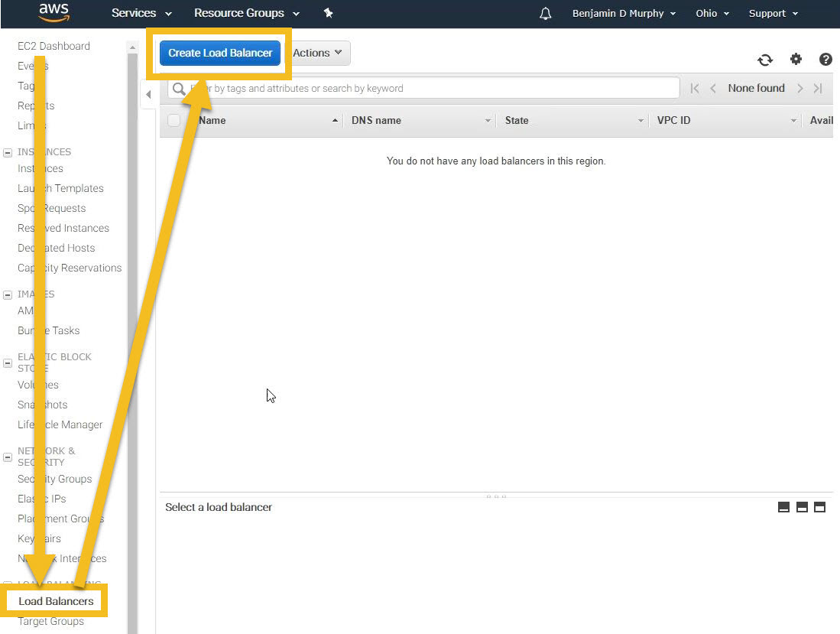The width and height of the screenshot is (840, 634).
Task: Click sidebar scroll up arrow
Action: point(132,47)
